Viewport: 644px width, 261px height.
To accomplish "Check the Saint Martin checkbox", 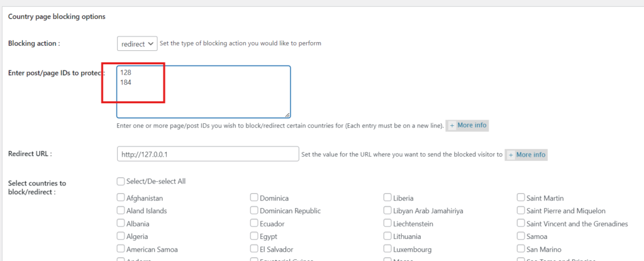I will coord(521,198).
